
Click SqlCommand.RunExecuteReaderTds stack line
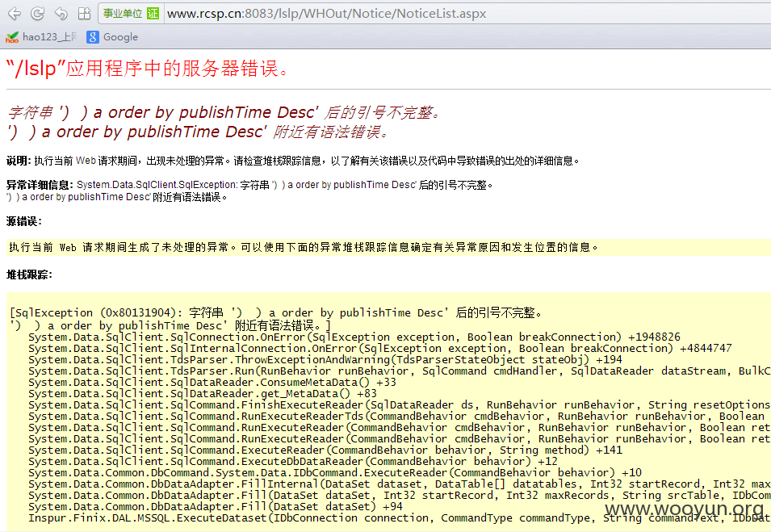[x=400, y=417]
